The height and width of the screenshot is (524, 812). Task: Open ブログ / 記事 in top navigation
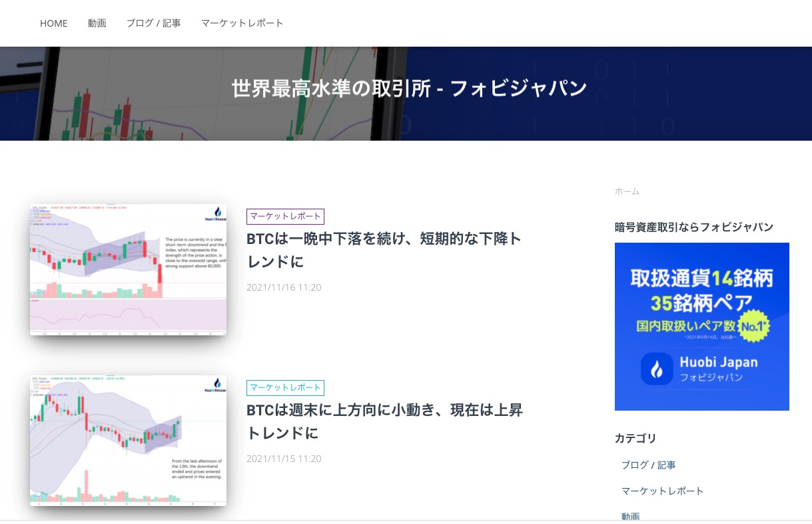[153, 23]
